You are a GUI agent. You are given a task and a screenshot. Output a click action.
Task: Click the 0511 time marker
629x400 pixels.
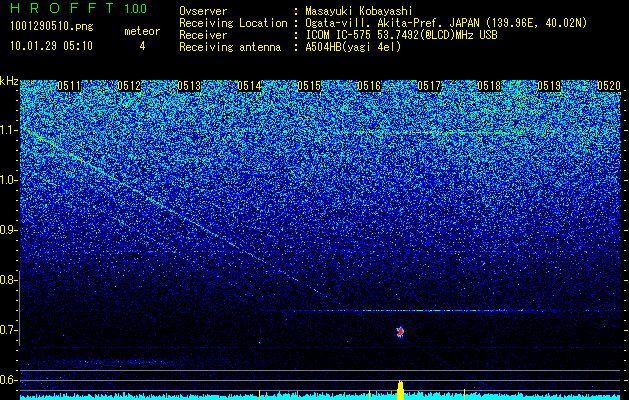[x=69, y=86]
